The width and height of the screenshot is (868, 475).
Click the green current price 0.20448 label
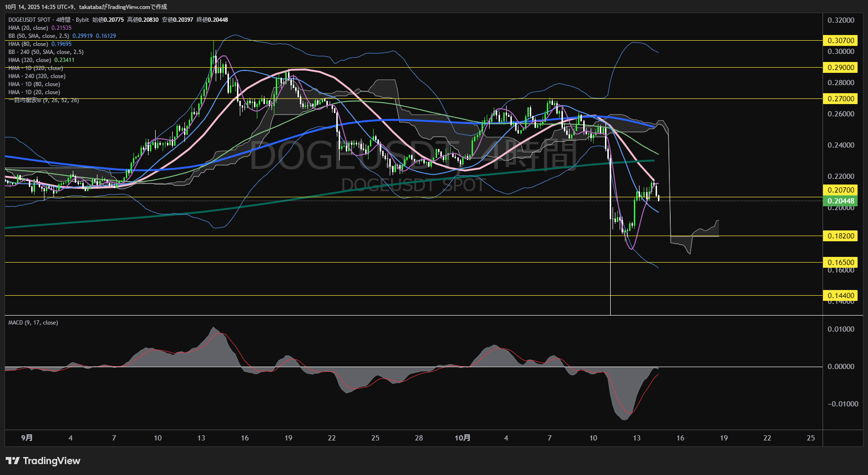[x=841, y=201]
